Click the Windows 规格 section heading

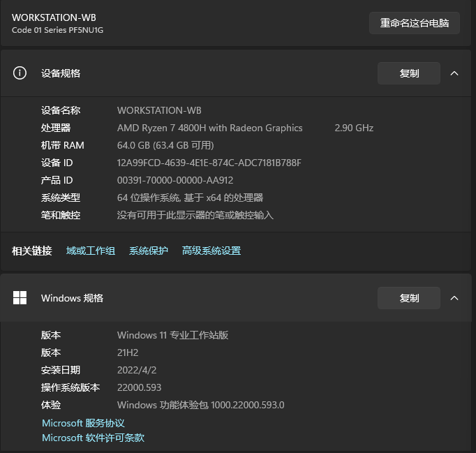pyautogui.click(x=73, y=298)
